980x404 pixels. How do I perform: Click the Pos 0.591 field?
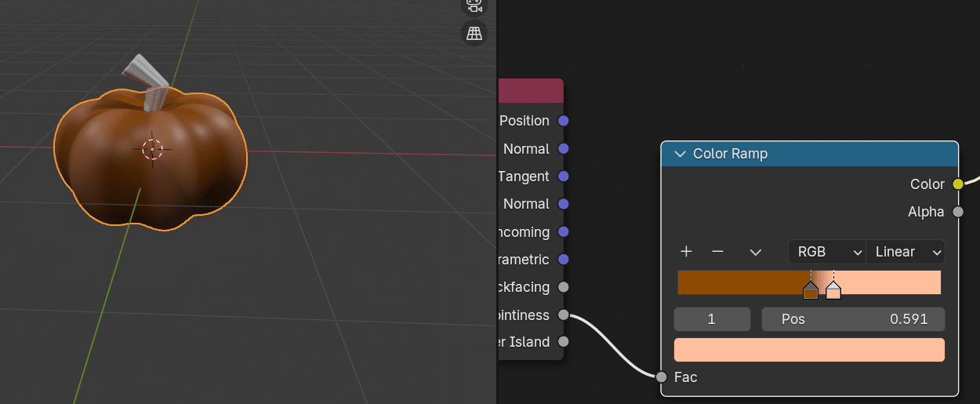pyautogui.click(x=853, y=319)
